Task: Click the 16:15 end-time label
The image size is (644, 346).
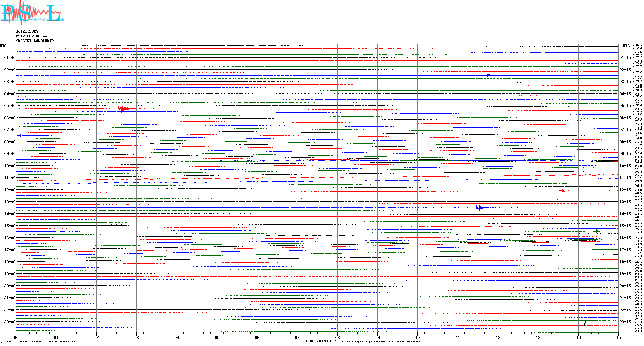Action: coord(625,238)
